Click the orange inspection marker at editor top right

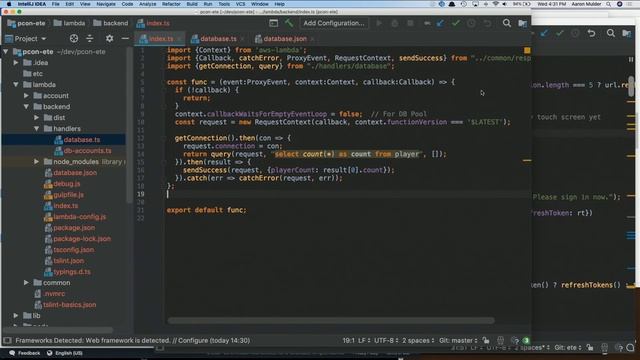click(527, 50)
